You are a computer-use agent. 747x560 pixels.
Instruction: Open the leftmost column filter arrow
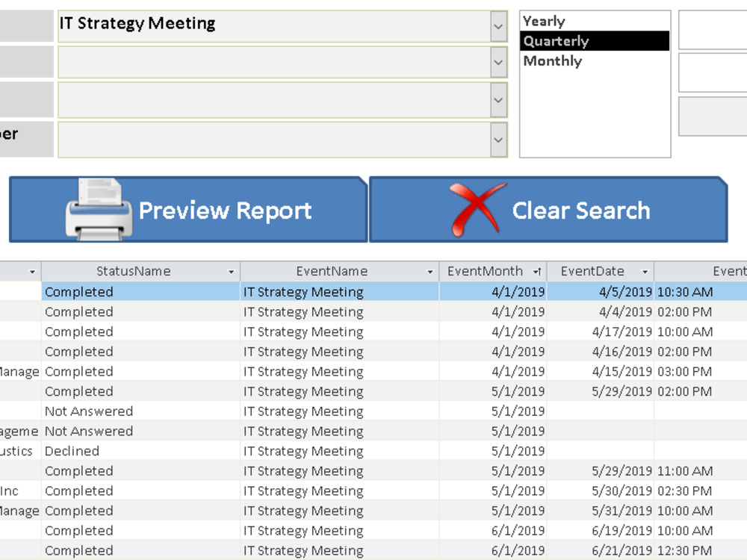coord(32,272)
